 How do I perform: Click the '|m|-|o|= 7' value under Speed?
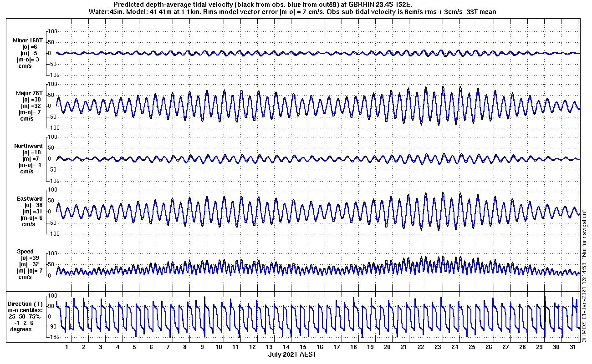(x=29, y=271)
